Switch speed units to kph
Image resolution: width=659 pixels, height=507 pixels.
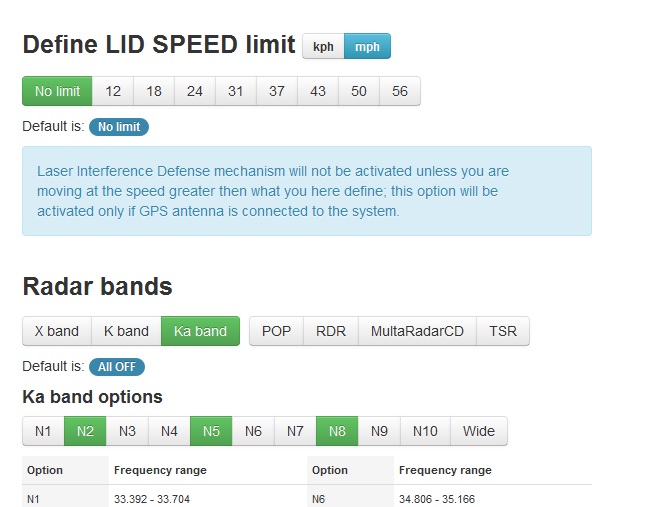coord(323,47)
